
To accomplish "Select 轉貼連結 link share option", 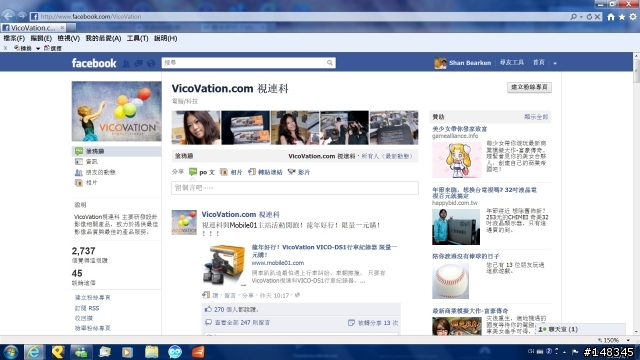I will 265,172.
